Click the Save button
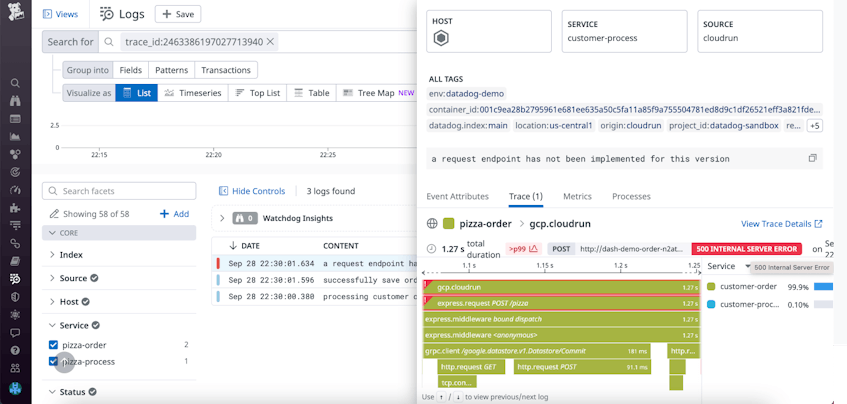This screenshot has height=404, width=847. [x=178, y=14]
